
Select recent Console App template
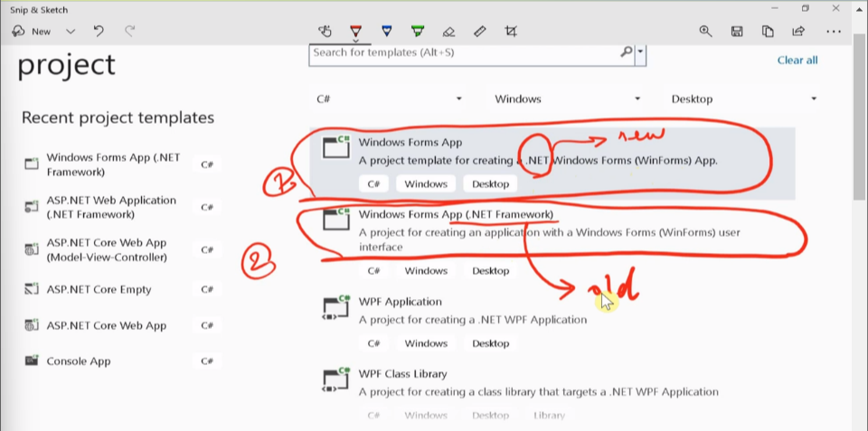[x=122, y=361]
